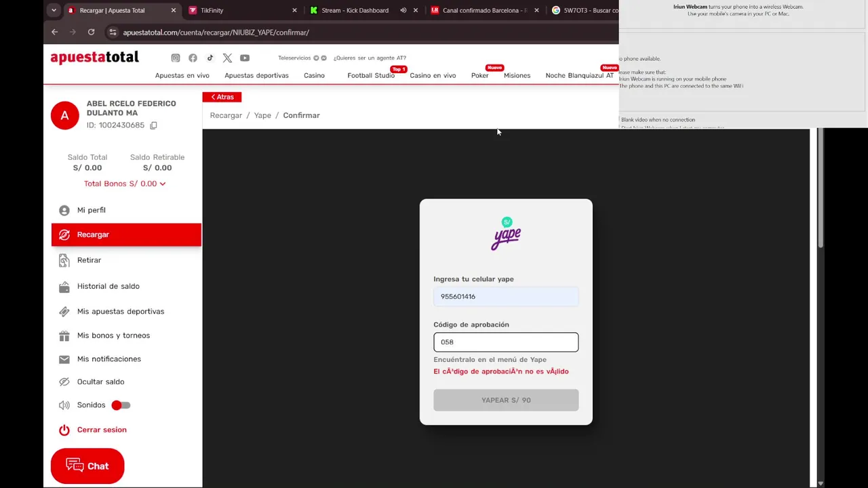Close the TikFinity tab
868x488 pixels.
294,10
